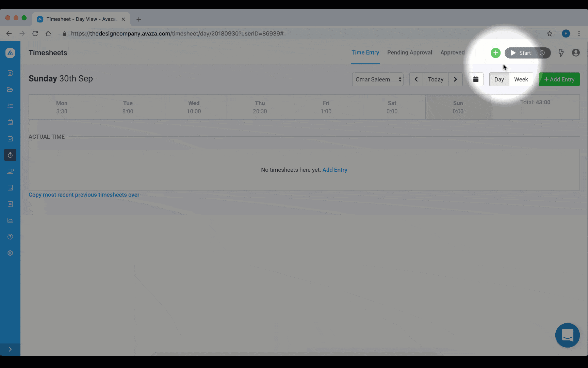Click the green Add Entry button
This screenshot has width=588, height=368.
pos(559,79)
